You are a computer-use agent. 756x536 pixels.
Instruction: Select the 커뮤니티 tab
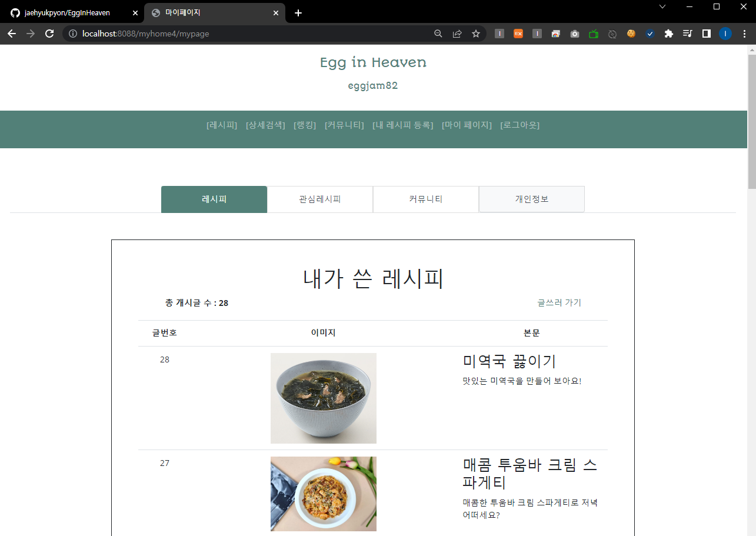(425, 199)
